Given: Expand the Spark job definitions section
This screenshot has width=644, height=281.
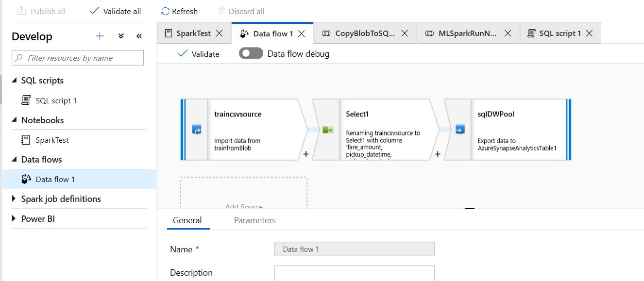Looking at the screenshot, I should coord(14,199).
